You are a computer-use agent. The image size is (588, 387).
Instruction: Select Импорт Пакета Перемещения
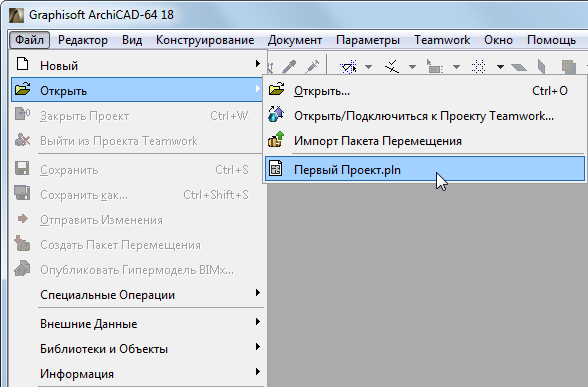click(x=425, y=141)
